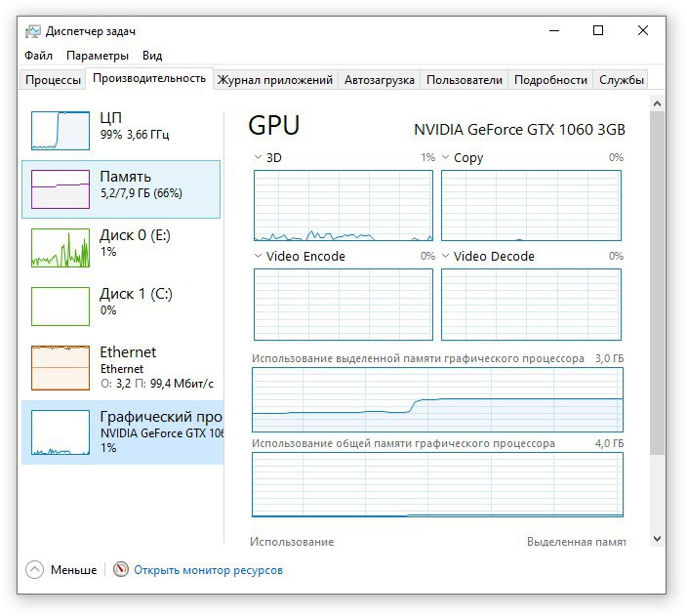Select the ЦП usage graph thumbnail
Image resolution: width=687 pixels, height=616 pixels.
pos(61,131)
